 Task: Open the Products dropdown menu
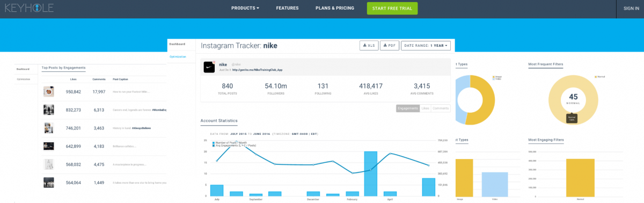coord(245,8)
